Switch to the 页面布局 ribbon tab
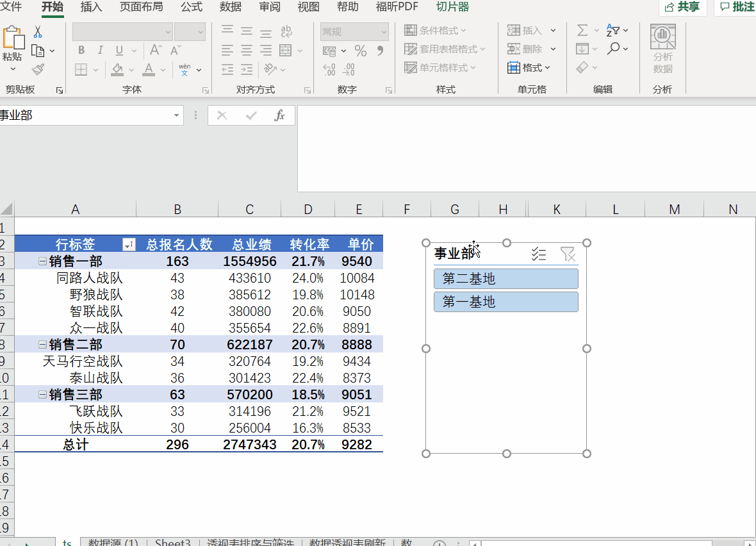 click(x=141, y=7)
